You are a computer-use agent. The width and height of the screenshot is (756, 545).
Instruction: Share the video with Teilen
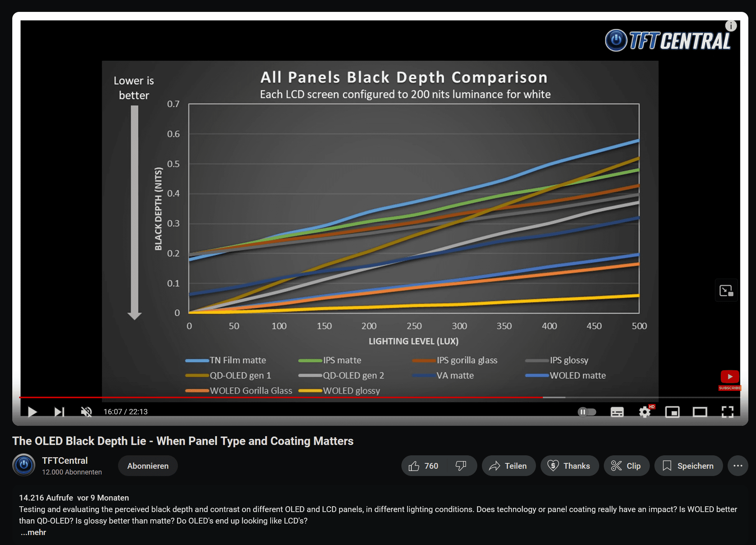pyautogui.click(x=508, y=466)
